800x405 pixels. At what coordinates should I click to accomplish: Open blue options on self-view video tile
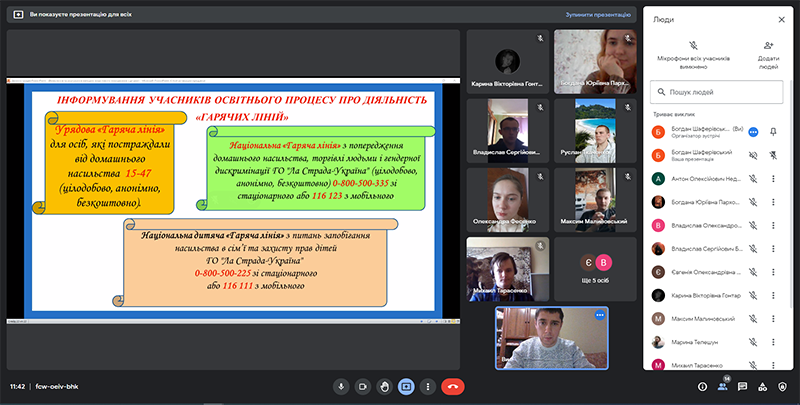point(599,315)
